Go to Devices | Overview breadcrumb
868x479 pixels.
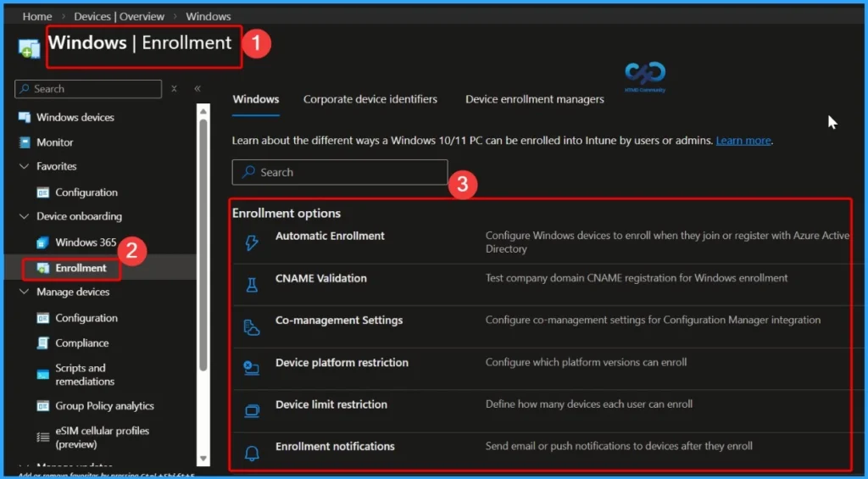pyautogui.click(x=119, y=17)
